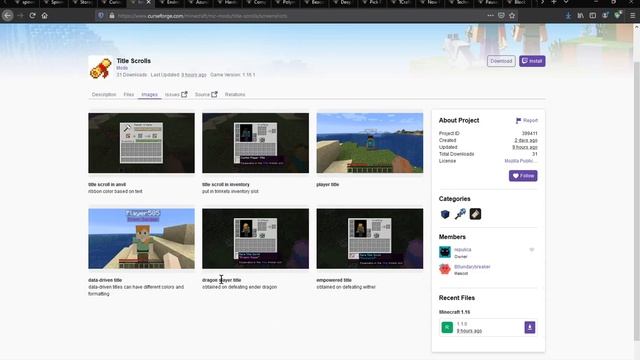Image resolution: width=640 pixels, height=360 pixels.
Task: Select the Images tab
Action: coord(149,94)
